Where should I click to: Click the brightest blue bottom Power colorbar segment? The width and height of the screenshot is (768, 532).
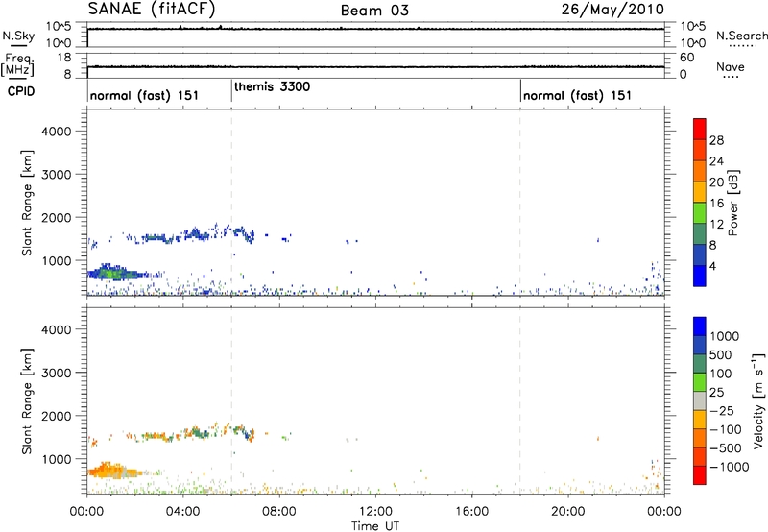(700, 276)
